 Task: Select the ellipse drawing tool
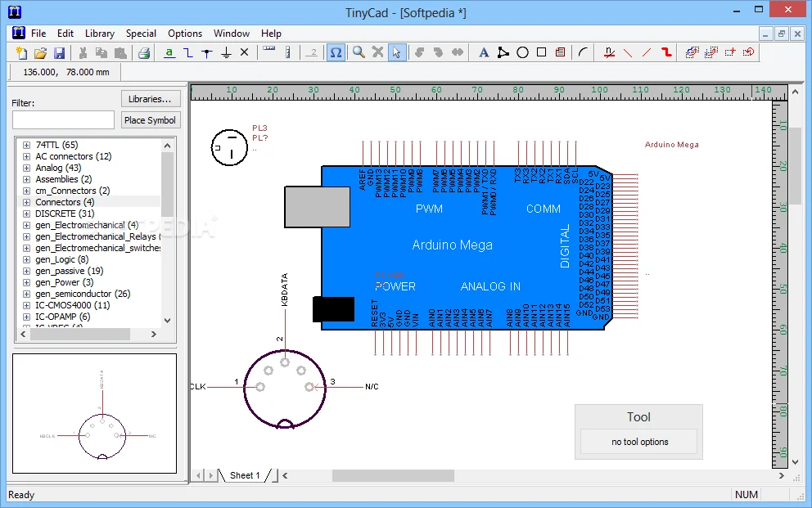(522, 52)
